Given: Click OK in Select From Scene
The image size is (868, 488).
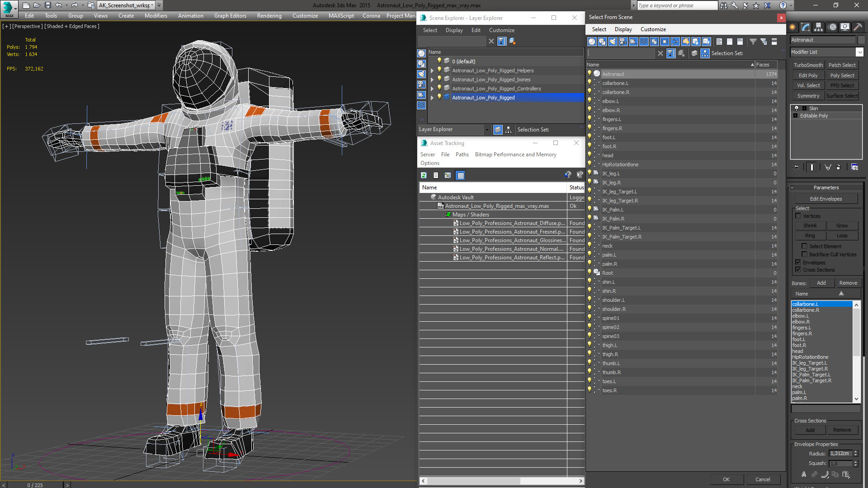Looking at the screenshot, I should pos(726,479).
